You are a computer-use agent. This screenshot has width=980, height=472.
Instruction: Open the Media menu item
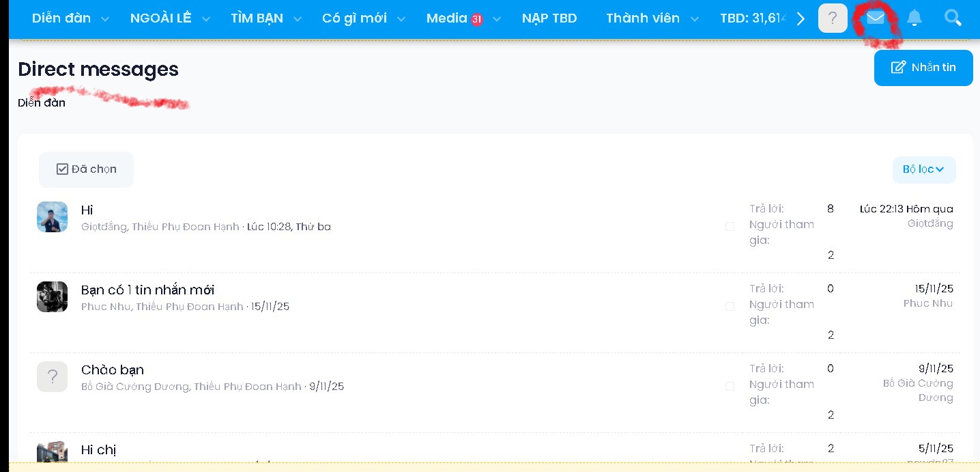[446, 18]
